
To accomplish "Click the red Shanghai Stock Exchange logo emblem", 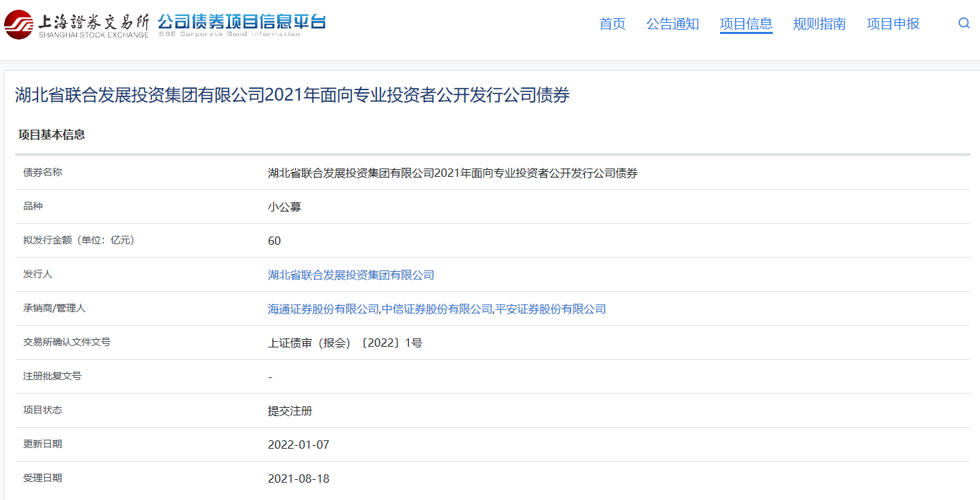I will tap(19, 24).
